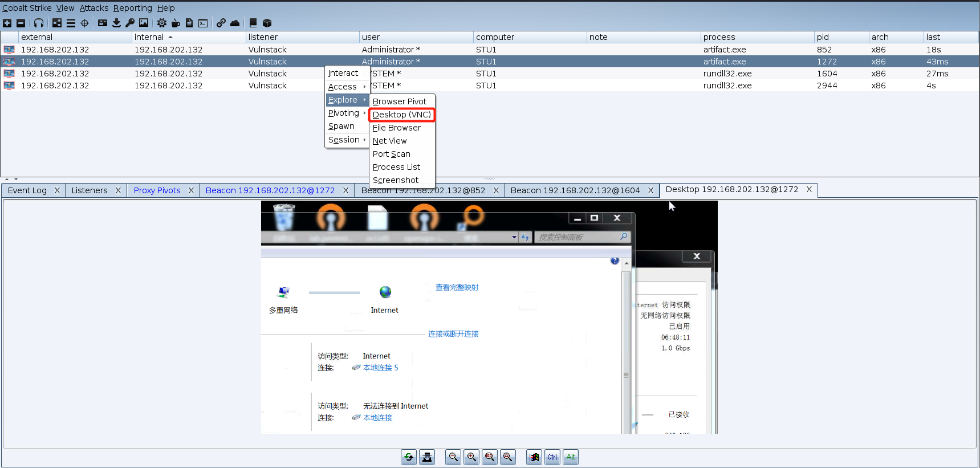980x468 pixels.
Task: Choose Port Scan from submenu
Action: 402,154
